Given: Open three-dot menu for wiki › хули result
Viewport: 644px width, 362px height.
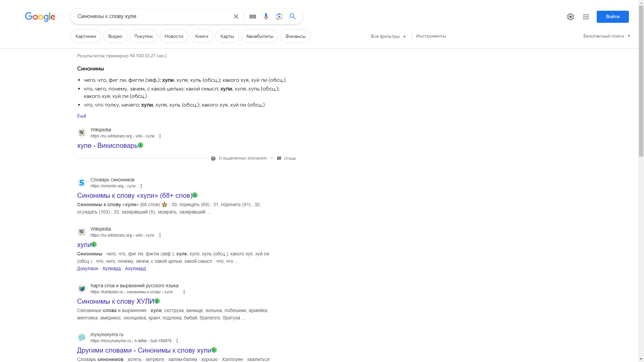Looking at the screenshot, I should coord(160,235).
